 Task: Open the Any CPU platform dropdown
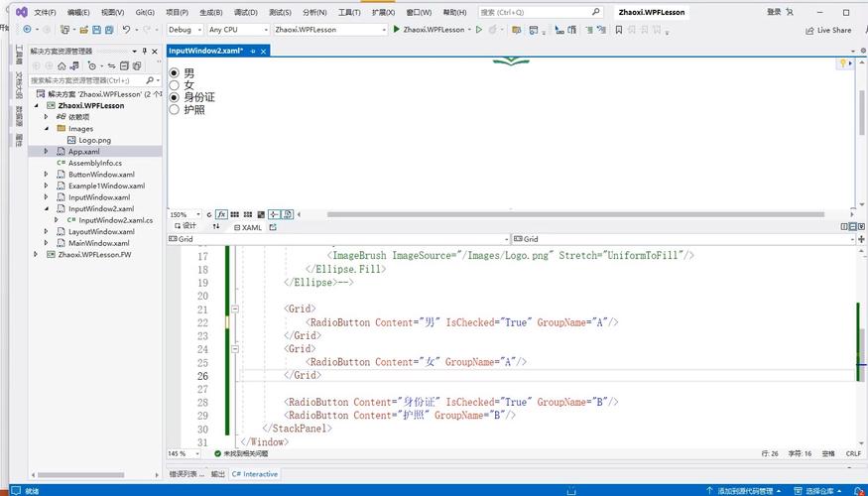click(238, 30)
